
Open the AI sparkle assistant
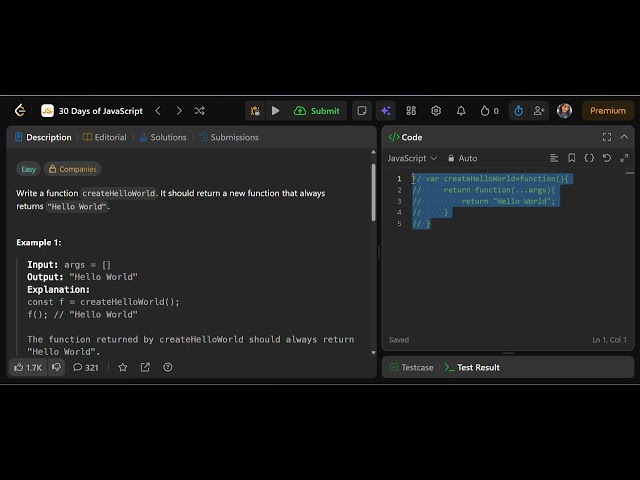[x=386, y=111]
